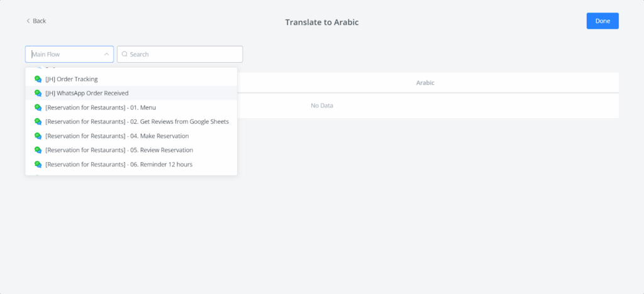
Task: Focus the Search text field
Action: pyautogui.click(x=182, y=55)
